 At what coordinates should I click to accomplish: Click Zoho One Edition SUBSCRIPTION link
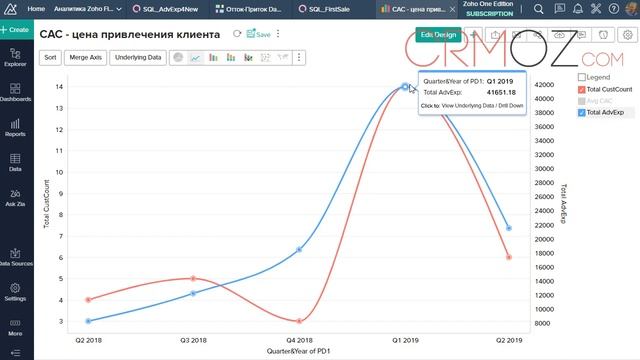click(x=489, y=9)
